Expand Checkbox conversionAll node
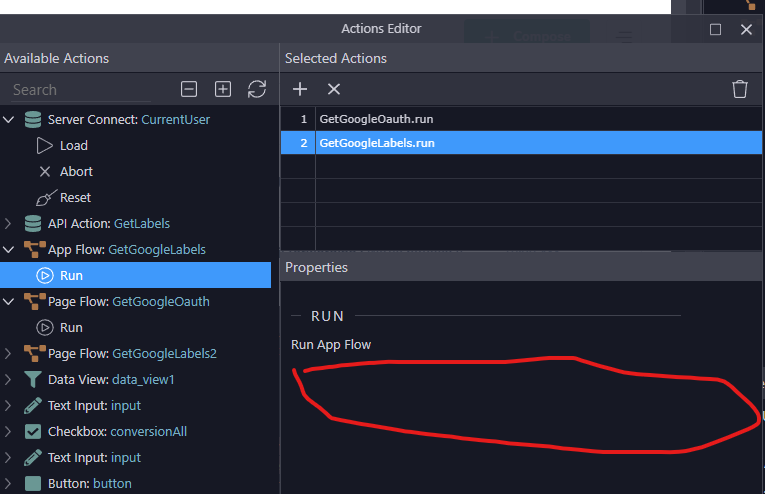Screen dimensions: 765x494 pyautogui.click(x=7, y=432)
